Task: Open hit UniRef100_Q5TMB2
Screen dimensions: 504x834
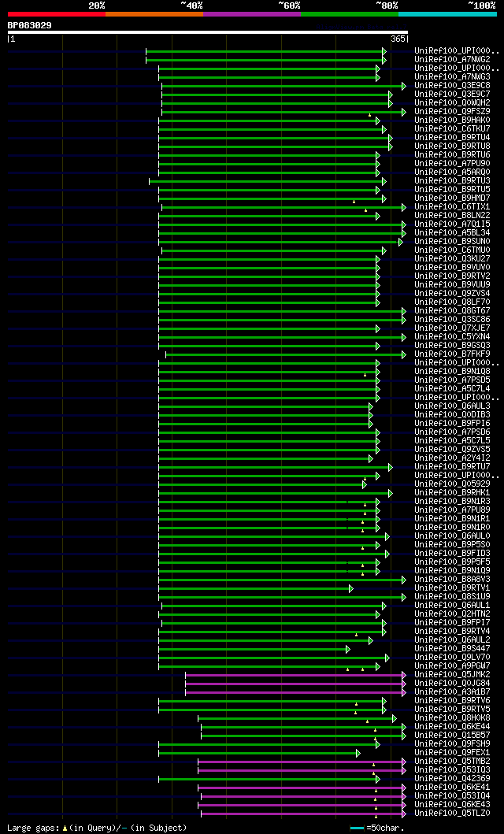Action: click(x=453, y=762)
